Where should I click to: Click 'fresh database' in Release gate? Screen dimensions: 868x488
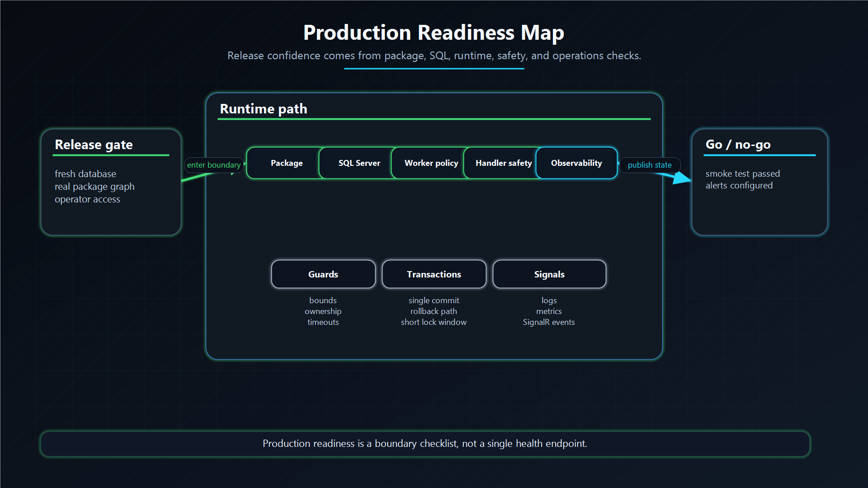(x=85, y=174)
